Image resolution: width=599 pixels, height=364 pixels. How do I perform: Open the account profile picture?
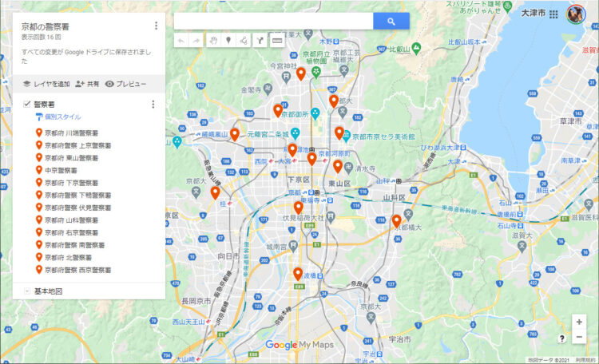(576, 14)
